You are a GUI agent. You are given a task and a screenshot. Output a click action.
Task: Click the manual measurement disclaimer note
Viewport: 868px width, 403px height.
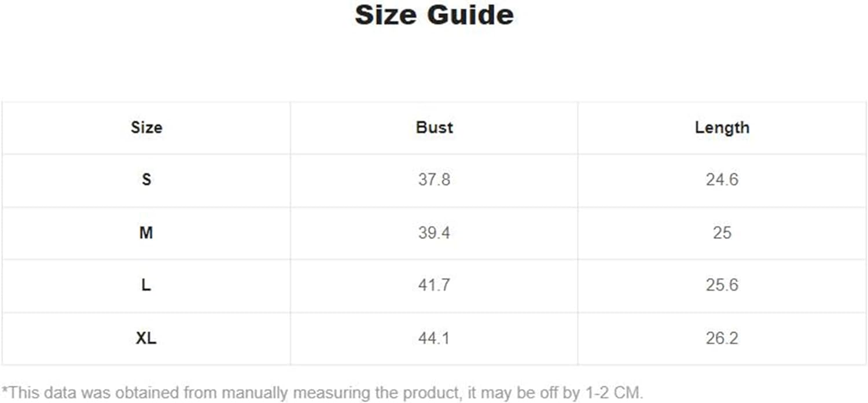click(x=322, y=393)
